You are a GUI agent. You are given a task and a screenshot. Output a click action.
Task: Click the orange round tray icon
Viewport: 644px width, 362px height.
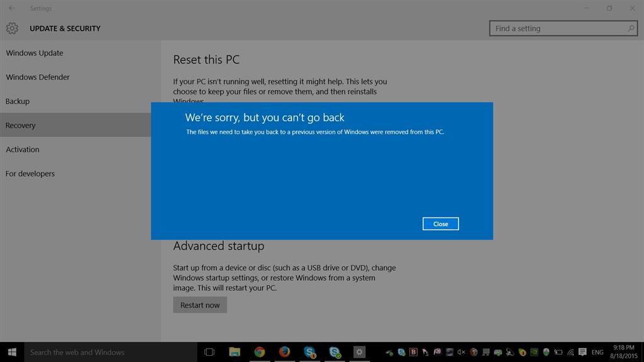coord(474,352)
